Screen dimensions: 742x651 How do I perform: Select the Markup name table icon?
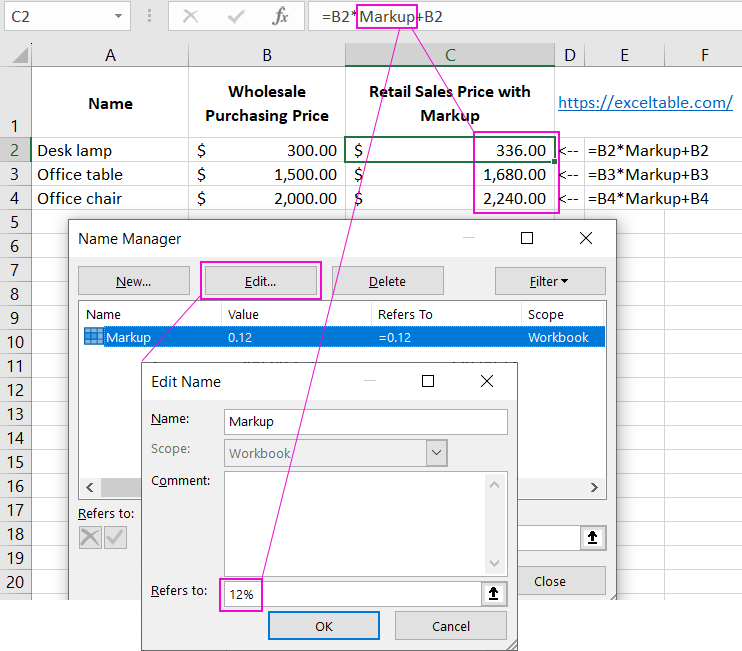point(93,337)
